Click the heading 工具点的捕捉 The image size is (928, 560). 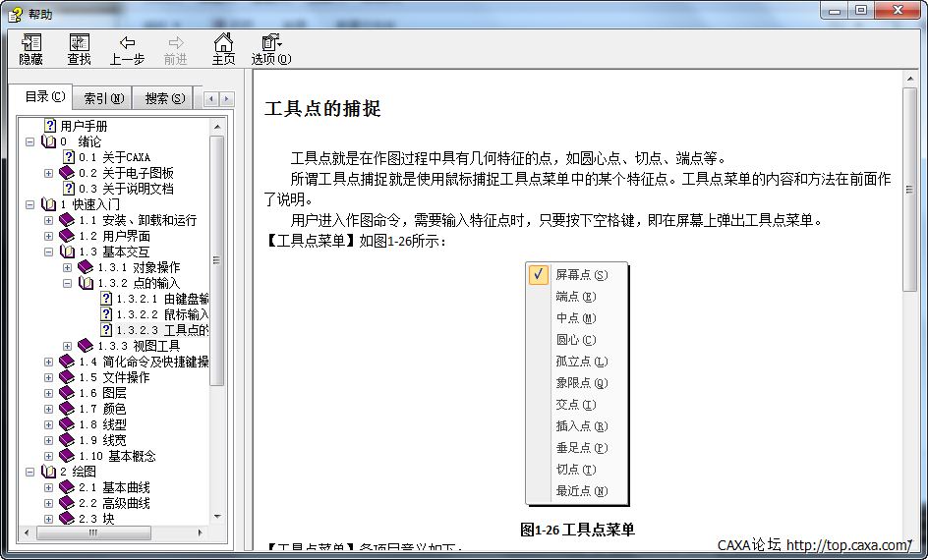pos(322,108)
